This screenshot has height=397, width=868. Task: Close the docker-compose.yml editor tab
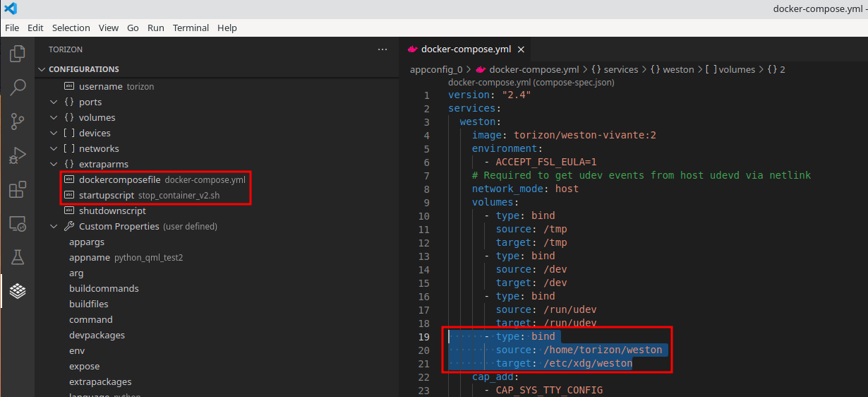coord(521,49)
